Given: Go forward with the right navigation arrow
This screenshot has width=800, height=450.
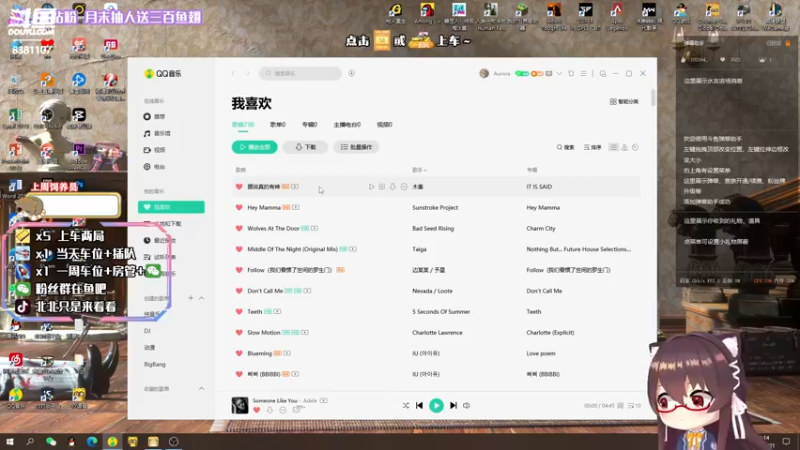Looking at the screenshot, I should tap(248, 73).
